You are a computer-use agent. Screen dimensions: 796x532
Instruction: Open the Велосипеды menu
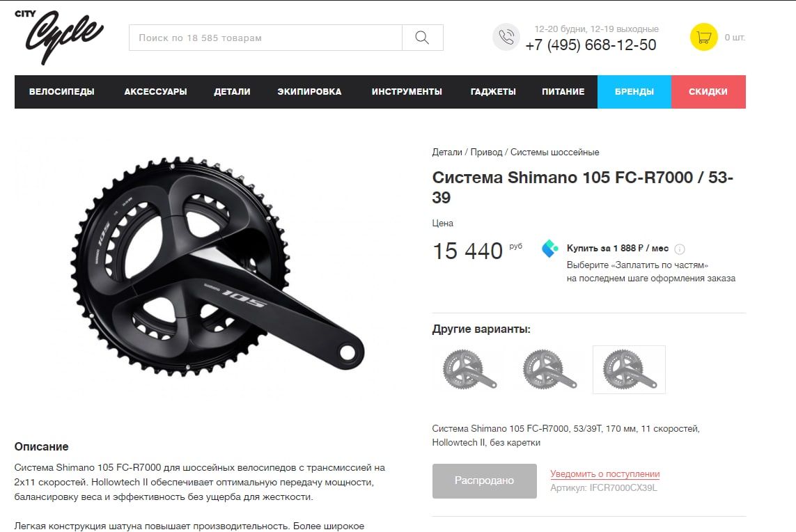[x=62, y=92]
